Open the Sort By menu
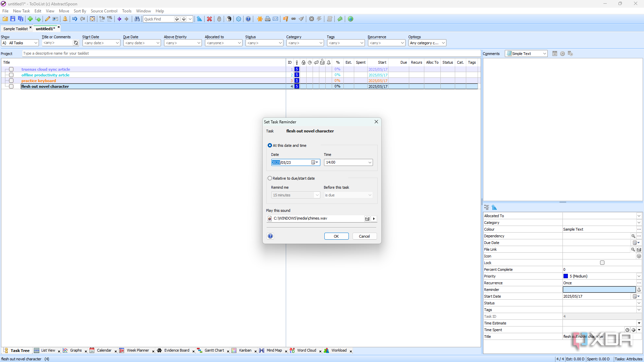The width and height of the screenshot is (644, 362). [80, 11]
